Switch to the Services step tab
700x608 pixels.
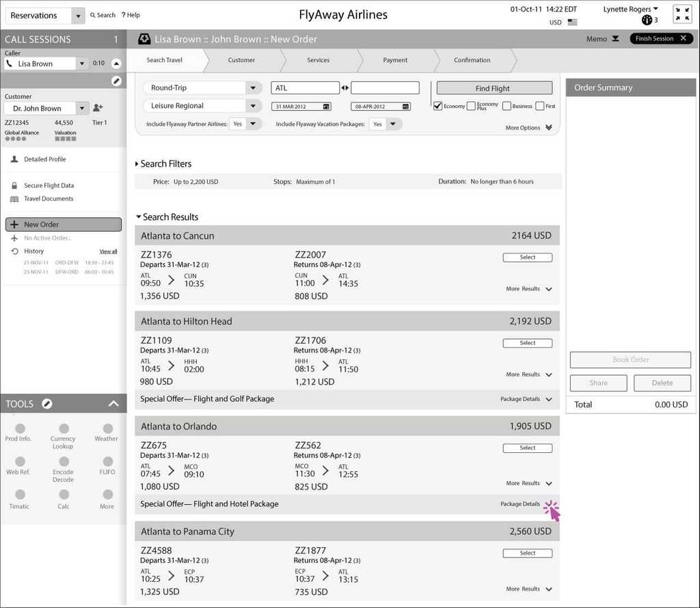point(318,60)
